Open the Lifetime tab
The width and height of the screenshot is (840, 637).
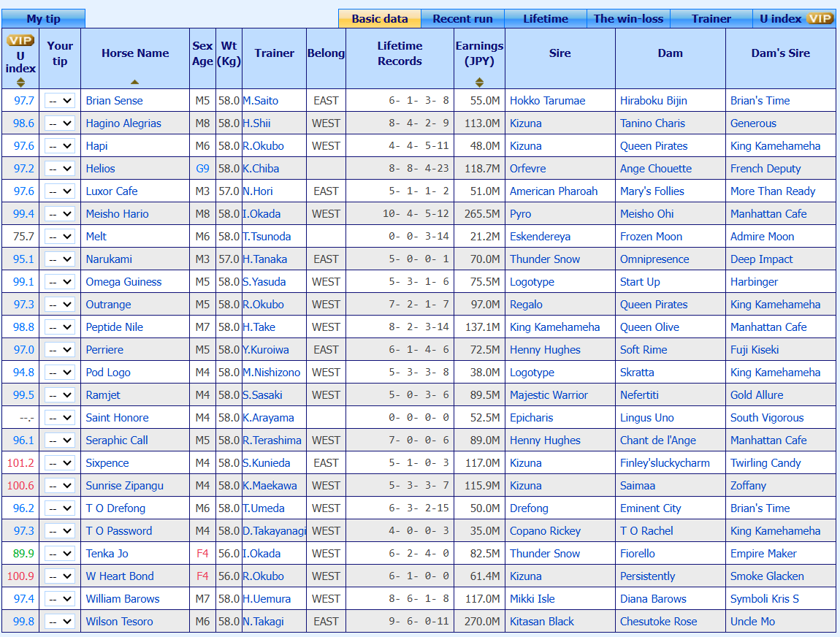point(546,19)
